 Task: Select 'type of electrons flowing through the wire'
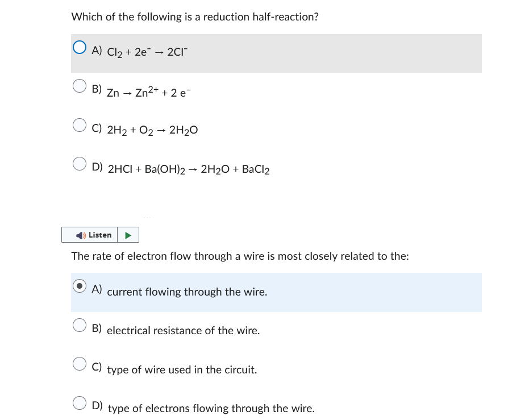pyautogui.click(x=80, y=402)
